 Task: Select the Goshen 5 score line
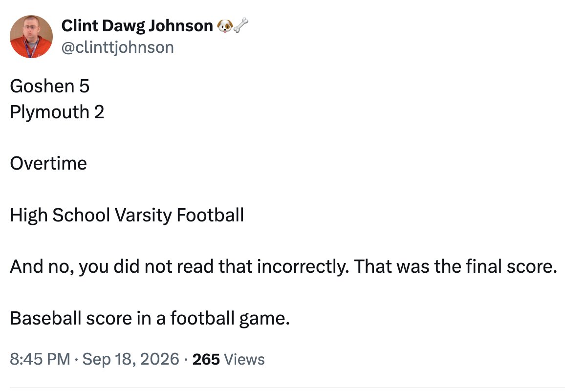tap(50, 86)
